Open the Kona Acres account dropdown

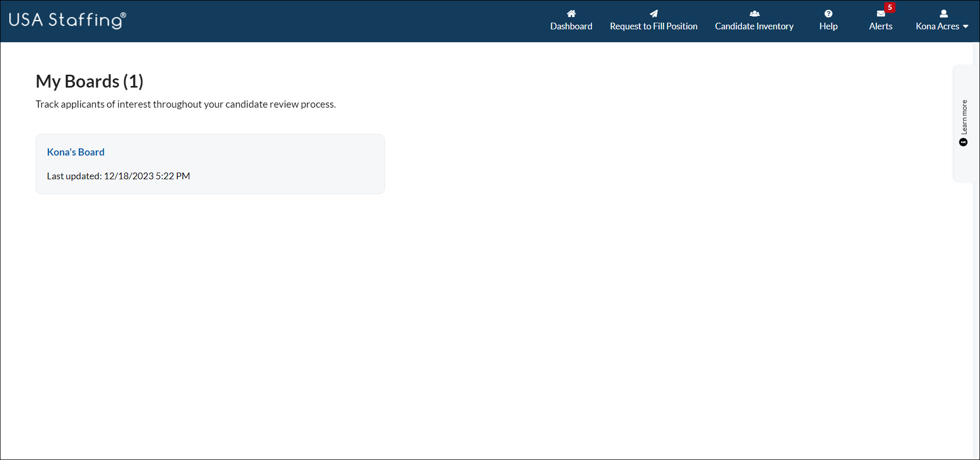942,21
